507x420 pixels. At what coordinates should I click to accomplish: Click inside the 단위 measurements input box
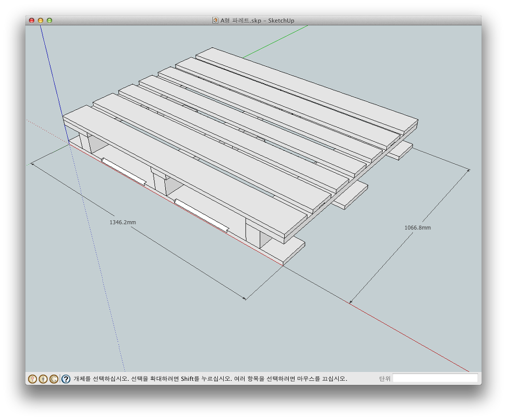(x=435, y=378)
